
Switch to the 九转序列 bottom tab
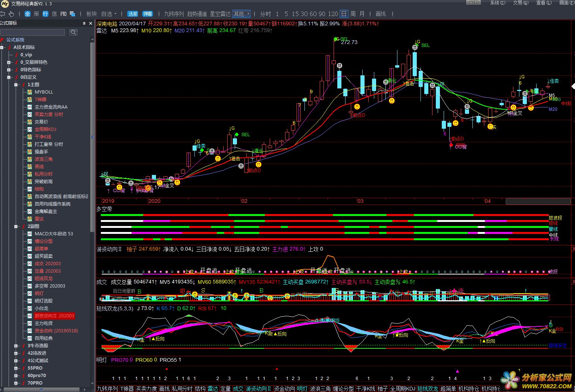pyautogui.click(x=107, y=389)
